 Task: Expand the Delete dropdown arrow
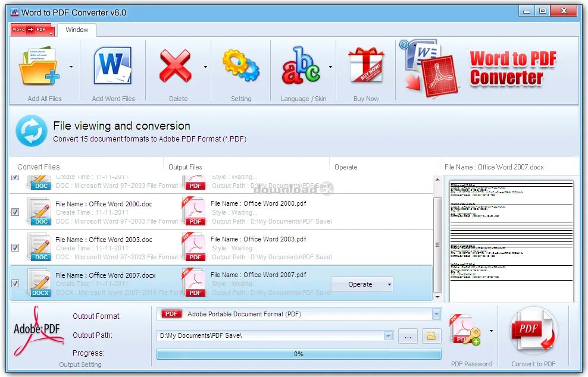tap(205, 67)
